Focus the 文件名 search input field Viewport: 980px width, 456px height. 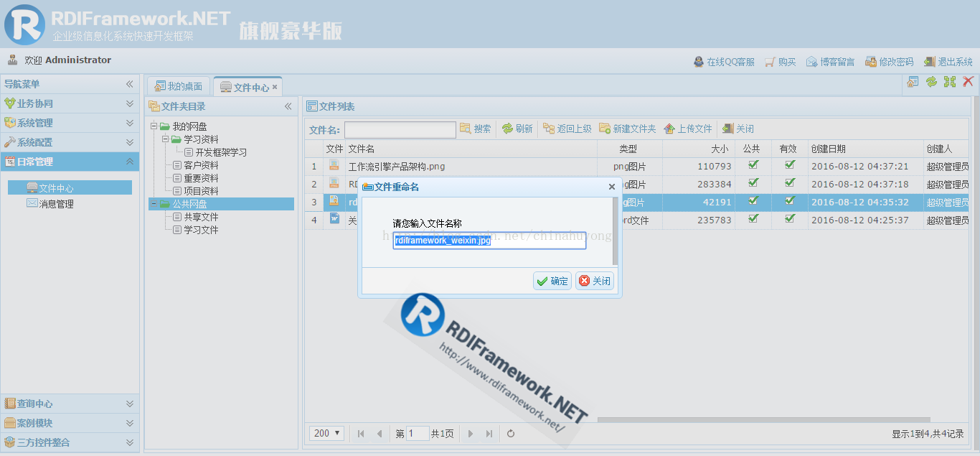(x=400, y=129)
